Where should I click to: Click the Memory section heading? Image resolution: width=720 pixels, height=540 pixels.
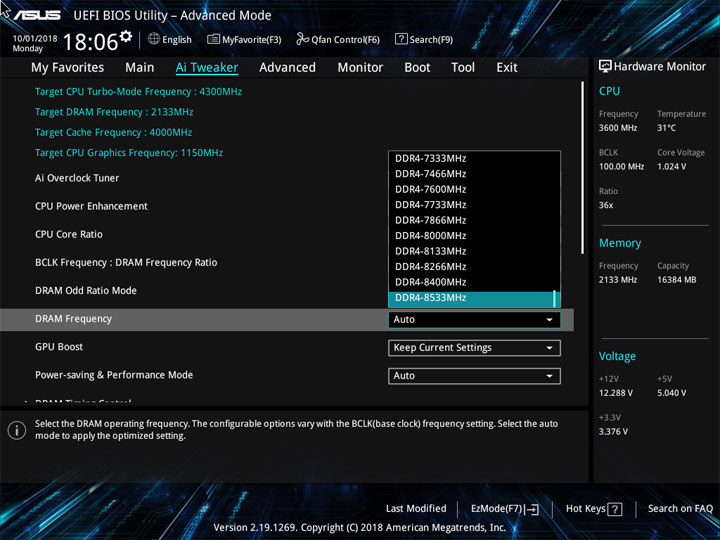[x=620, y=243]
